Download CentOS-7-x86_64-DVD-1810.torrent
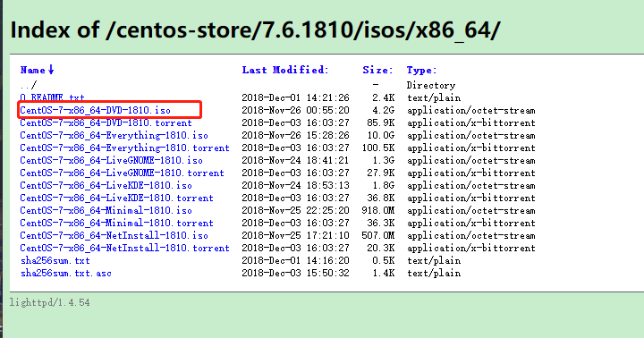This screenshot has width=644, height=338. [106, 123]
